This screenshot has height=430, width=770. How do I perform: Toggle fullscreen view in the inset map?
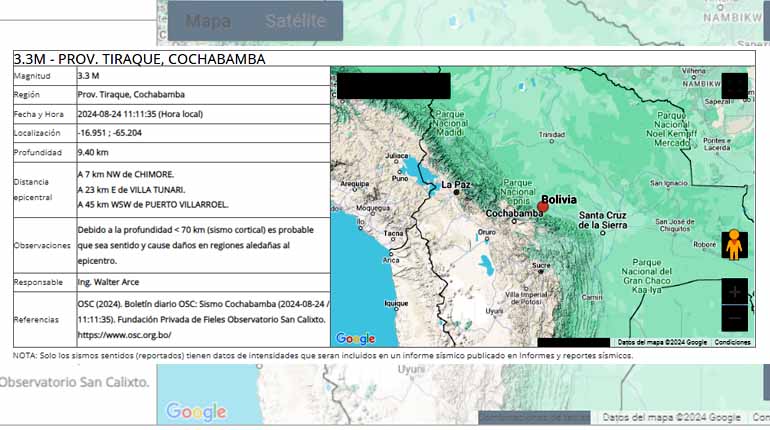tap(734, 86)
